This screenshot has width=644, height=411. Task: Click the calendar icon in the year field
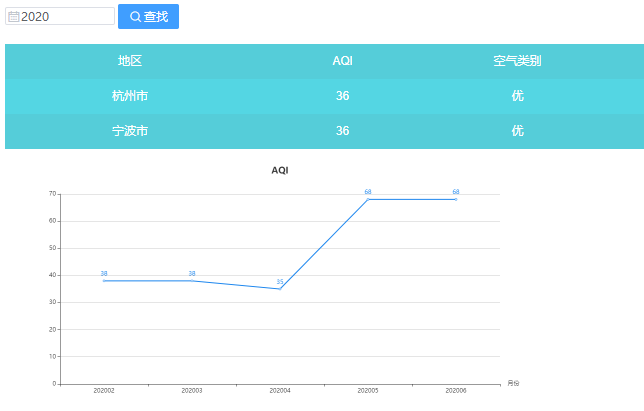(13, 17)
